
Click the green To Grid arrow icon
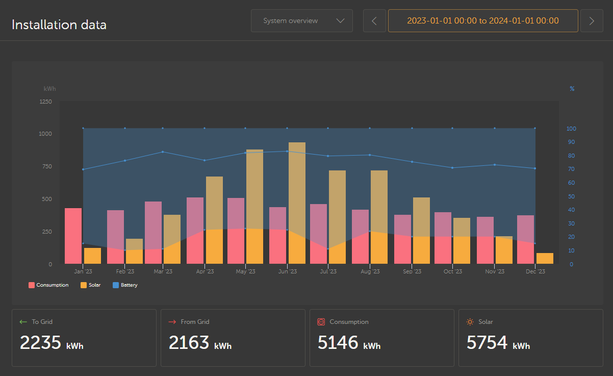tap(23, 322)
